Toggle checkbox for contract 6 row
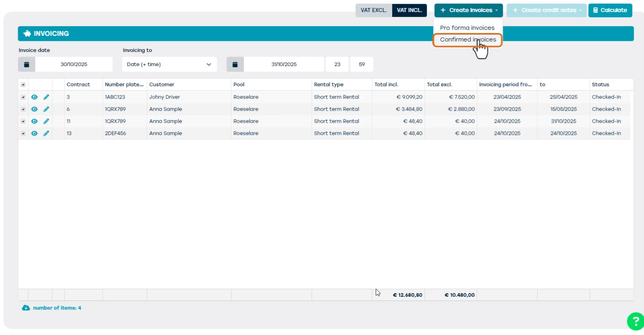The height and width of the screenshot is (335, 644). coord(23,109)
